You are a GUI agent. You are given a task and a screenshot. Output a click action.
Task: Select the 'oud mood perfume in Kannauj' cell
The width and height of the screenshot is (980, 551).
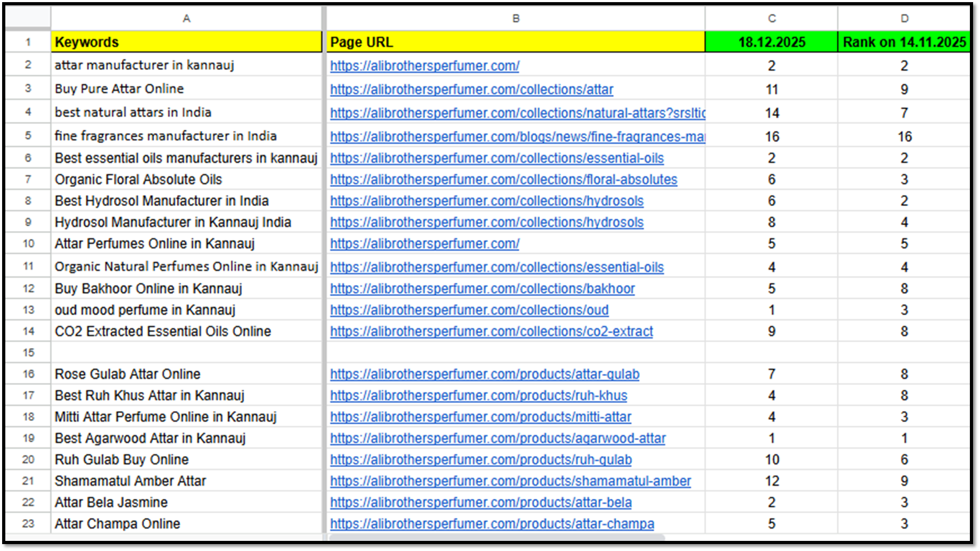click(186, 310)
